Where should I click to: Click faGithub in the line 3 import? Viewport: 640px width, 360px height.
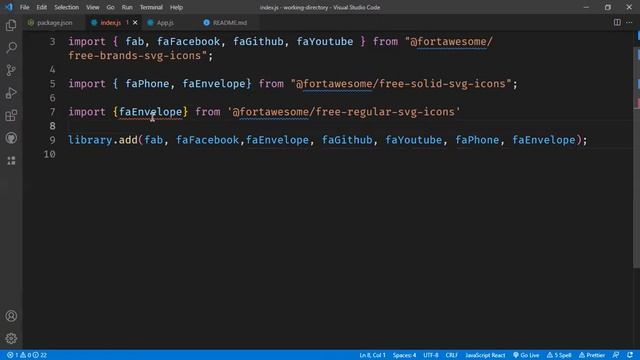[x=258, y=42]
